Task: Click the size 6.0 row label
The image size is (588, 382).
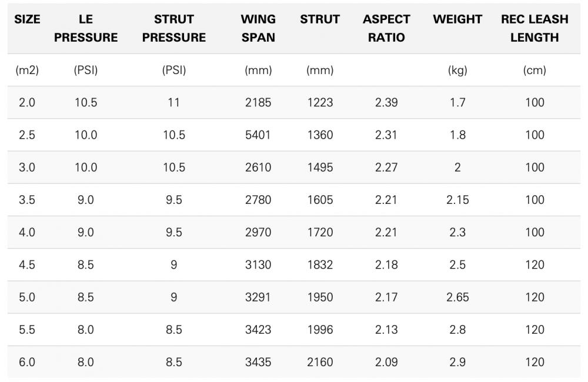Action: click(27, 362)
